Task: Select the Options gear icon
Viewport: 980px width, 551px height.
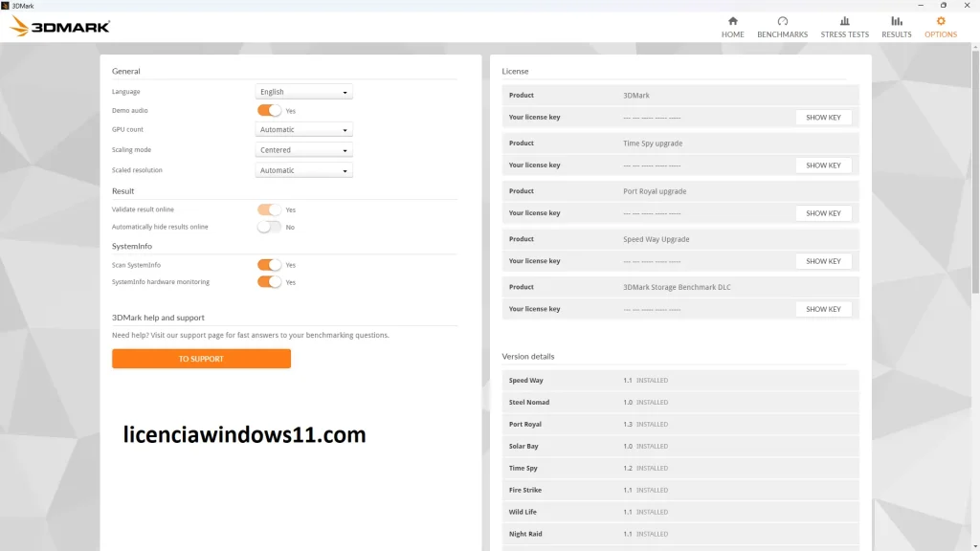Action: [941, 21]
